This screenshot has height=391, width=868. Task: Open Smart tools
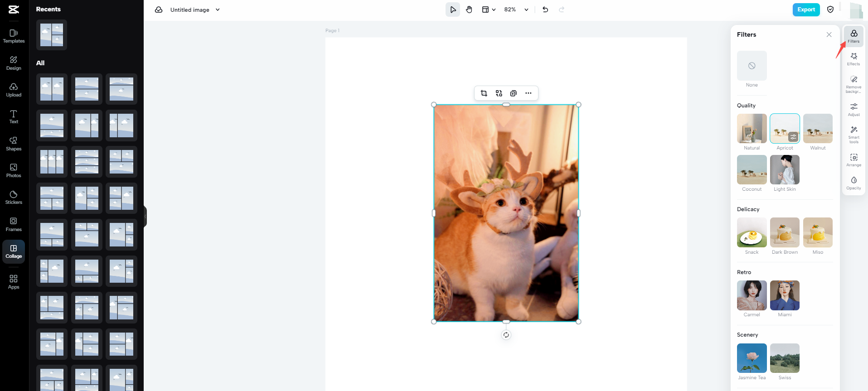tap(853, 135)
